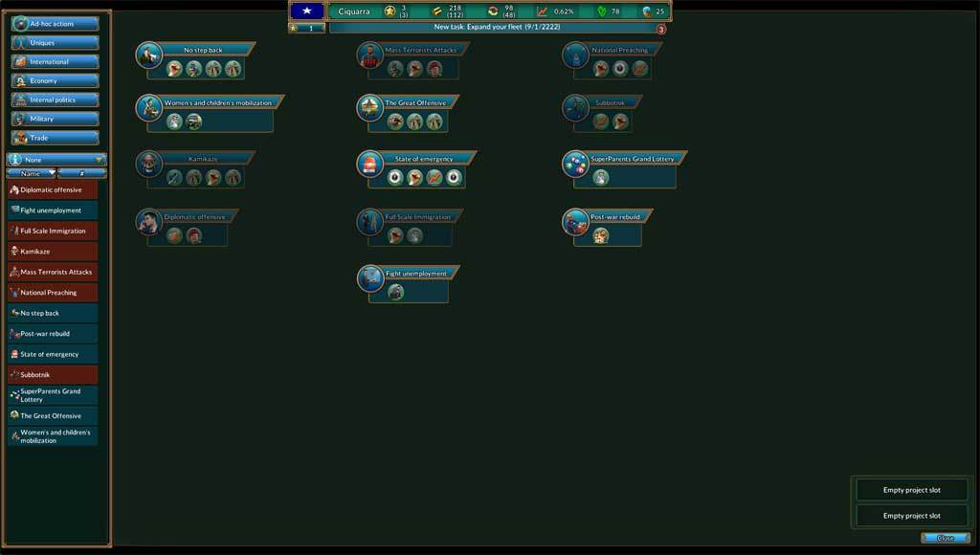Open the No step back project portrait icon
This screenshot has height=555, width=980.
pyautogui.click(x=149, y=55)
